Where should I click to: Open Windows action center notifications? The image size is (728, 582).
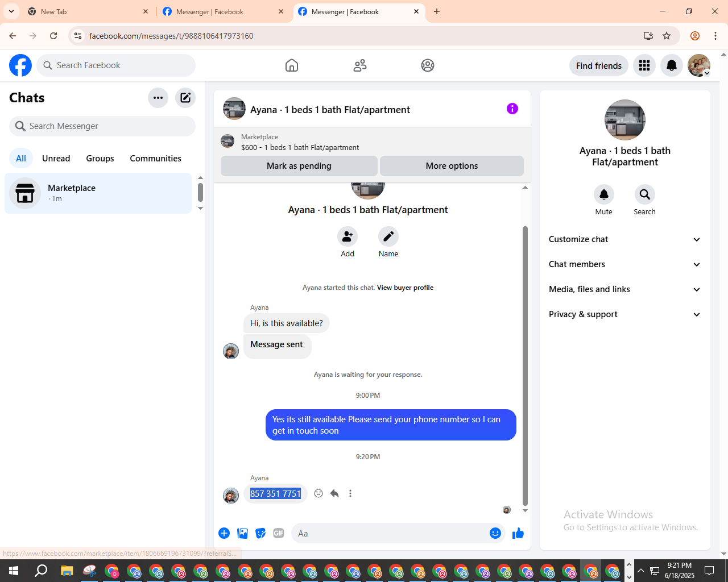pyautogui.click(x=709, y=571)
